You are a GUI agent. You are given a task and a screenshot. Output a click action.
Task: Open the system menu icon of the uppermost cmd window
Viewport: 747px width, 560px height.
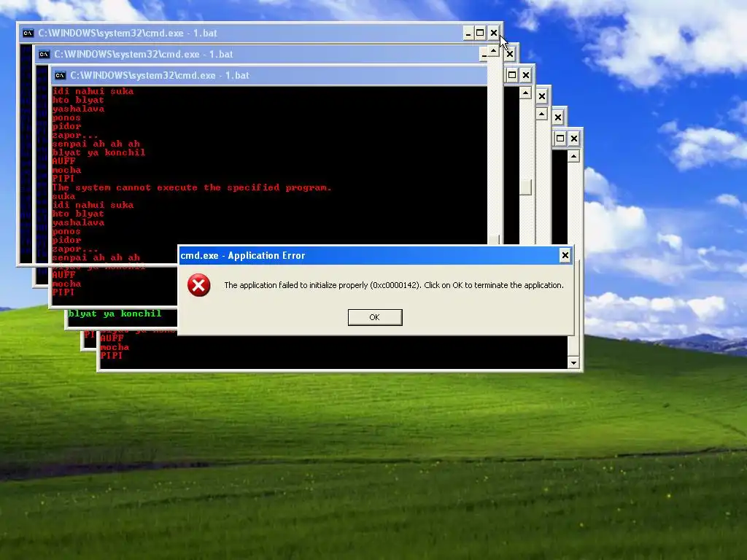28,33
